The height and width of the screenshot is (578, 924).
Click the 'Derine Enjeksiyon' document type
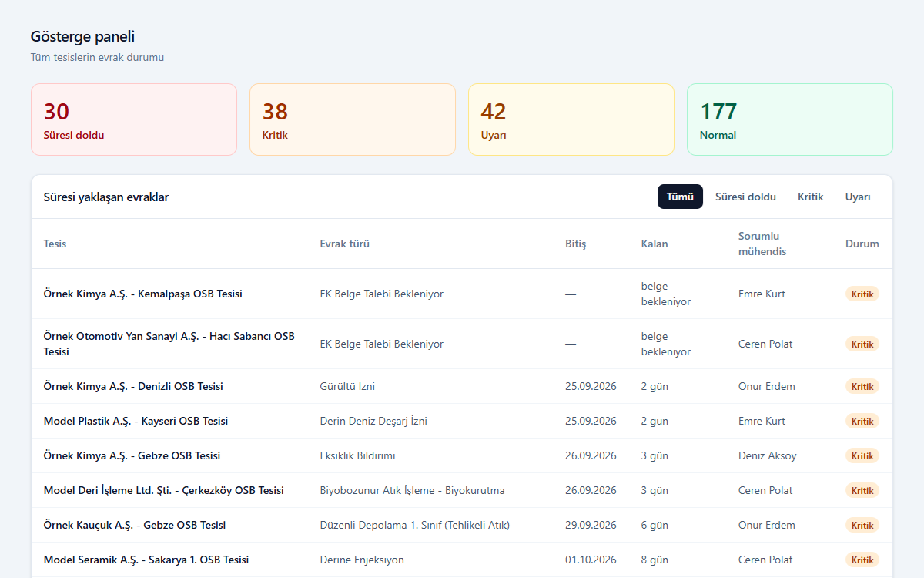tap(362, 560)
